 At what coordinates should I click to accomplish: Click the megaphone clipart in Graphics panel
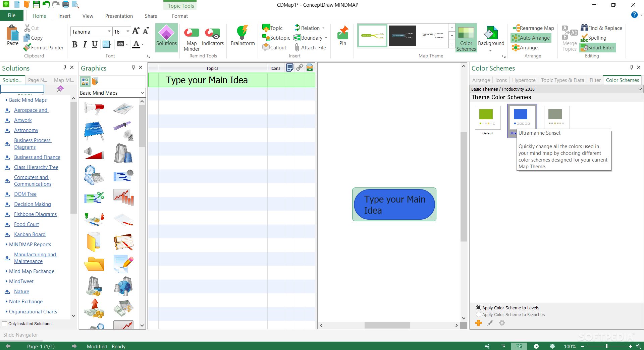(x=94, y=108)
